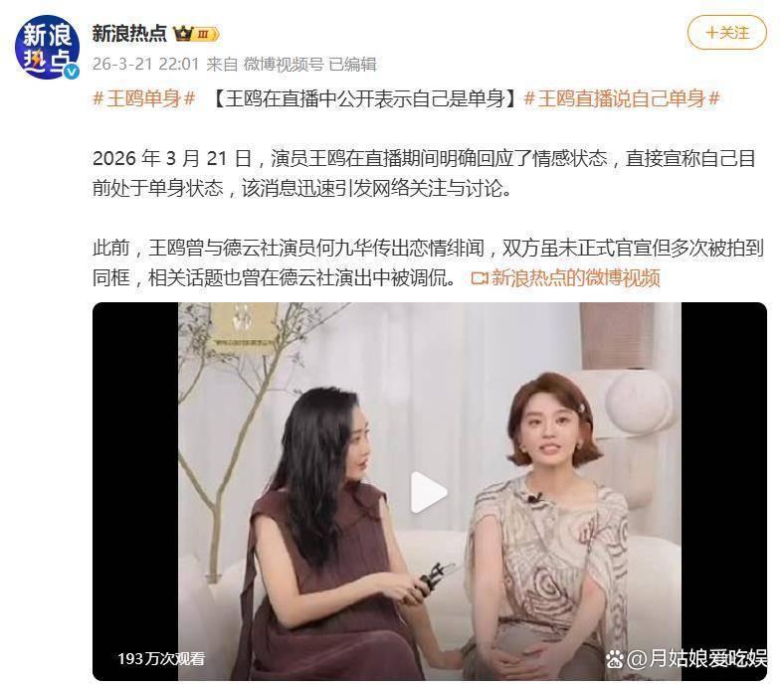Open the #王鸥直播说自己单身# hashtag topic
The width and height of the screenshot is (784, 686).
pos(622,99)
